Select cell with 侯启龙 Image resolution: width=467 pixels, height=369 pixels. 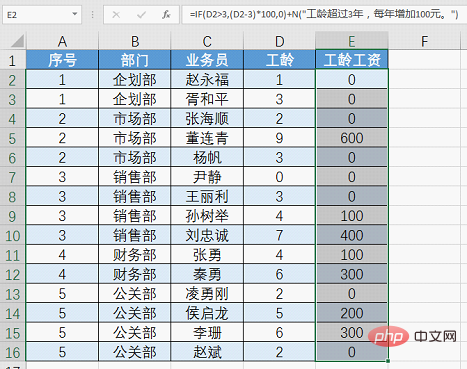[207, 313]
